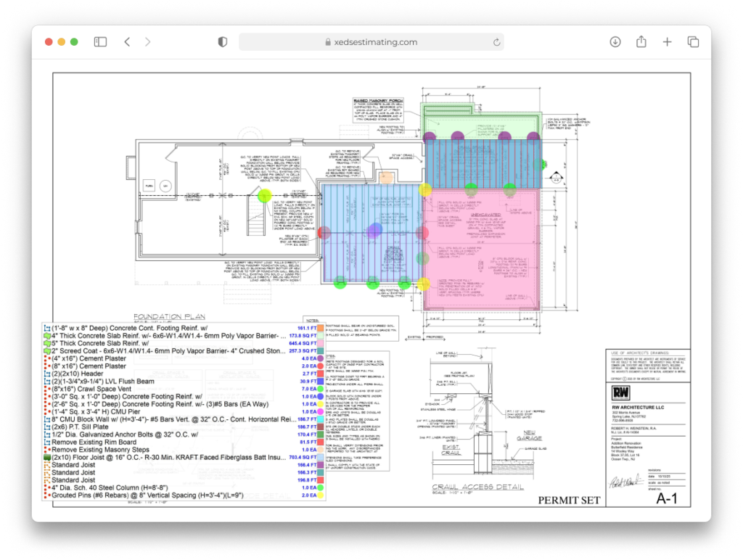The width and height of the screenshot is (743, 560).
Task: Show the Safari downloads list
Action: coord(615,42)
